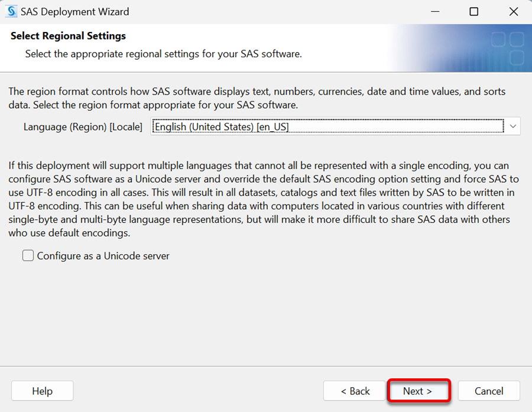
Task: Close the SAS Deployment Wizard window
Action: (513, 12)
